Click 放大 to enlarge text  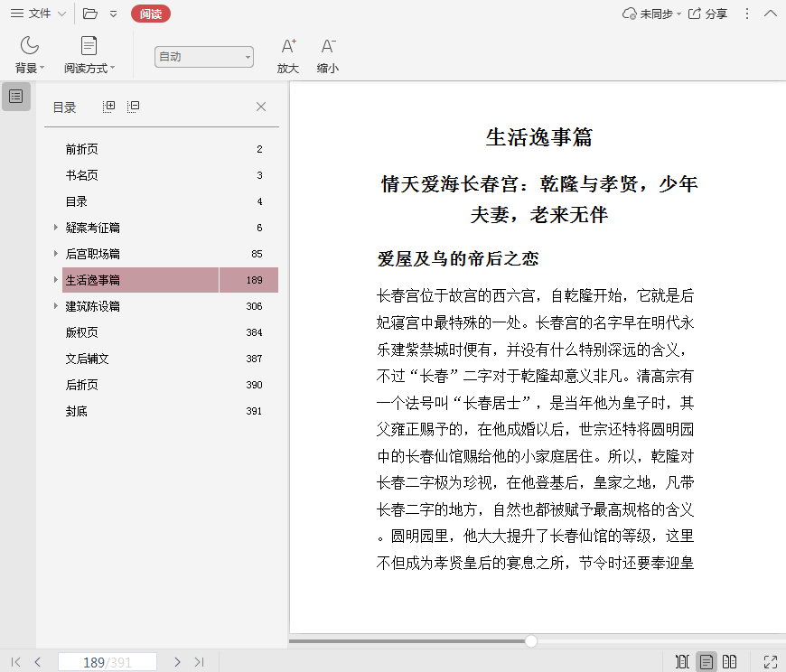pyautogui.click(x=288, y=55)
